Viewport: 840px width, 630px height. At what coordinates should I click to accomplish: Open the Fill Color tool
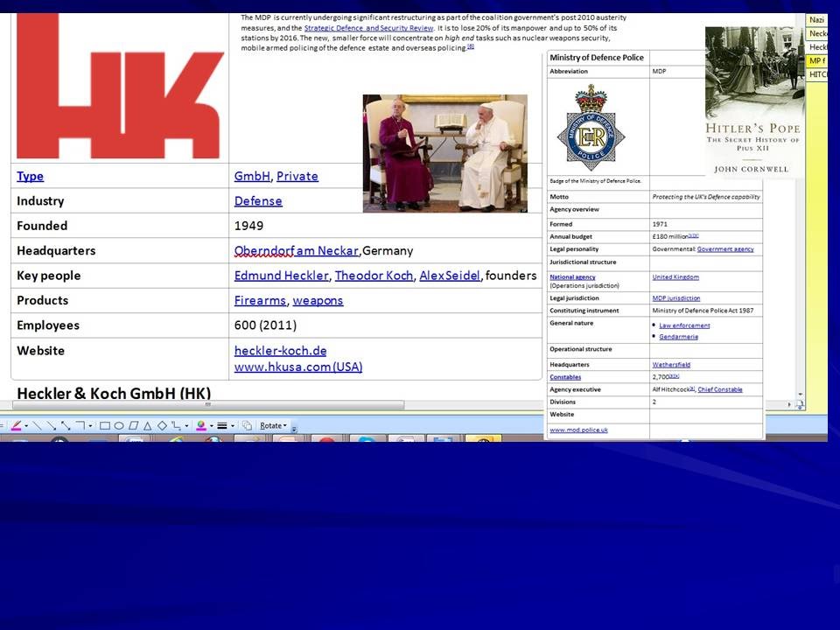tap(201, 426)
